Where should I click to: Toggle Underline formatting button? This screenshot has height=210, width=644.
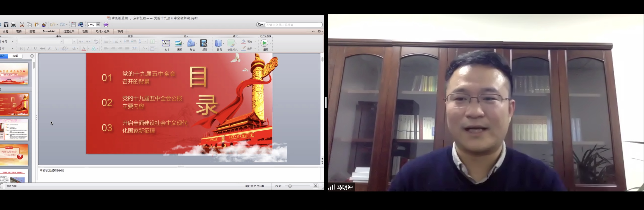(x=35, y=48)
